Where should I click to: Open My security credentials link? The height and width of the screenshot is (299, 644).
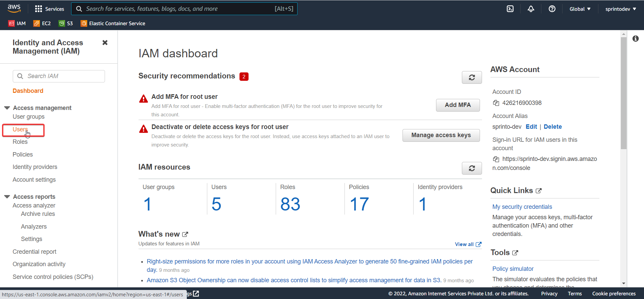pos(522,207)
